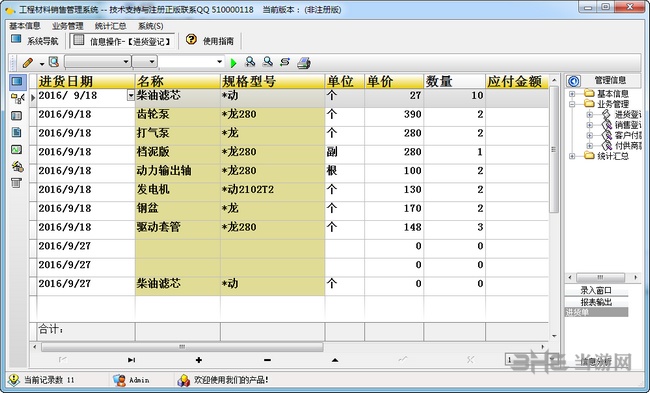Click the Admin user status entry
The image size is (650, 393).
point(139,380)
